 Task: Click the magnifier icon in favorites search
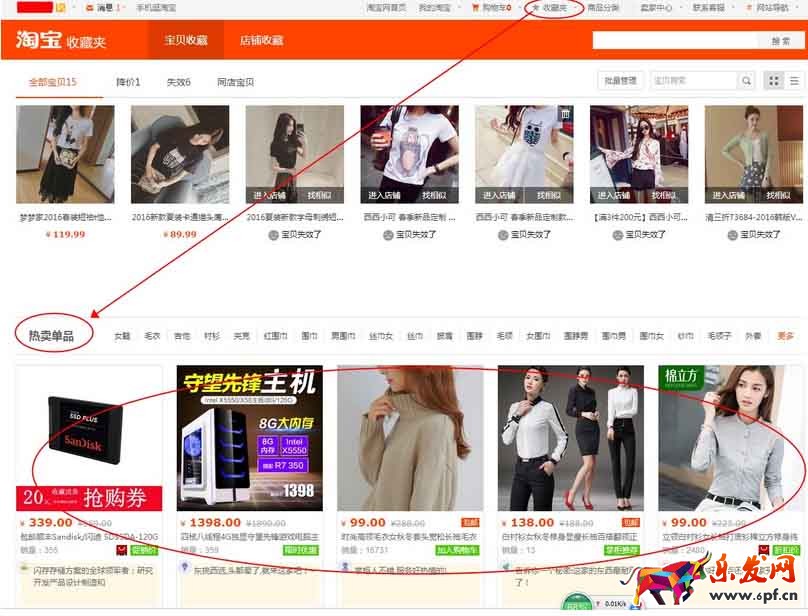click(746, 81)
